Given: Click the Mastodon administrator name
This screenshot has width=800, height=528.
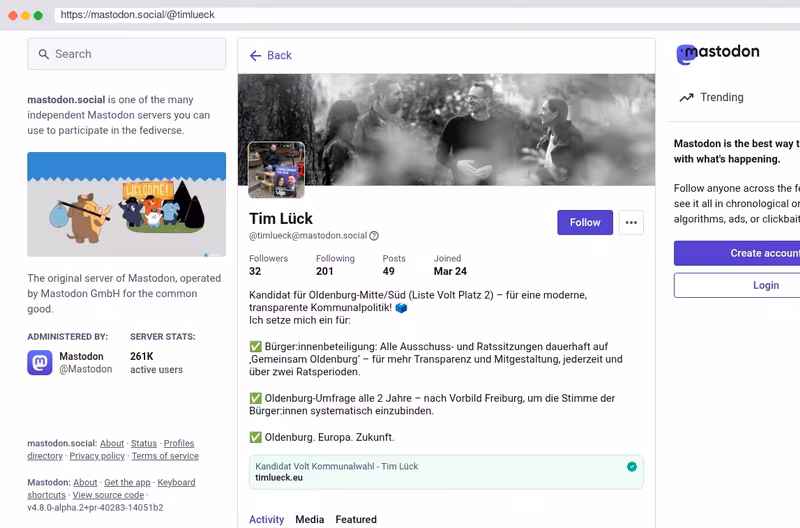Looking at the screenshot, I should [81, 356].
